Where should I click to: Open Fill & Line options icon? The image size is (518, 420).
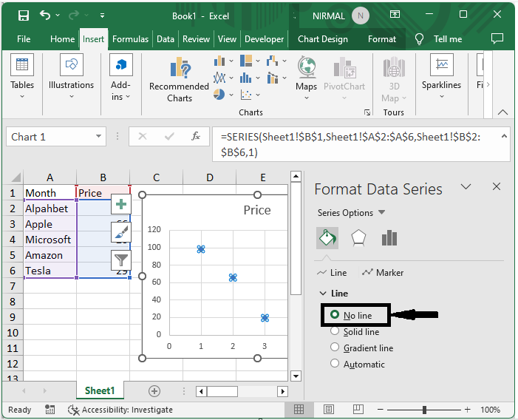(327, 237)
